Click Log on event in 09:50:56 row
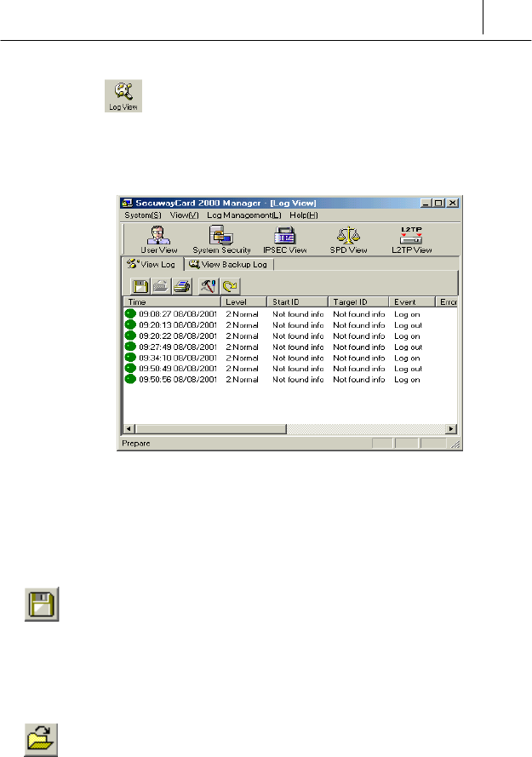The image size is (532, 757). [407, 380]
